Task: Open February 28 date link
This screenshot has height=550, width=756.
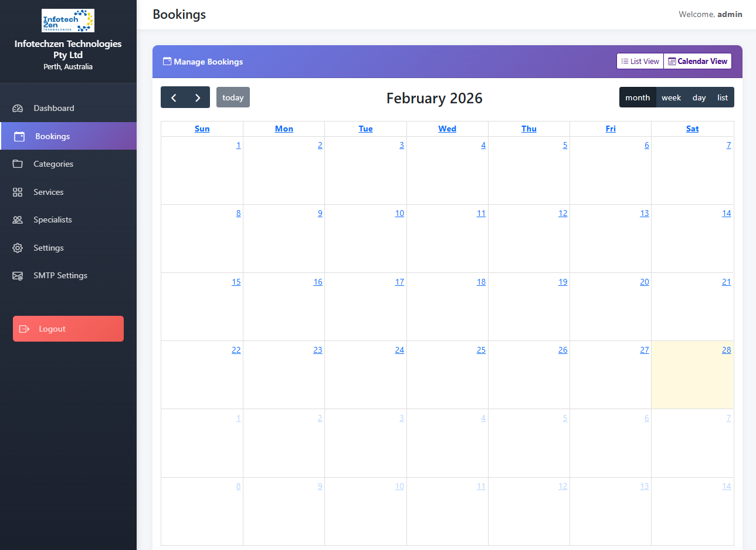Action: [726, 349]
